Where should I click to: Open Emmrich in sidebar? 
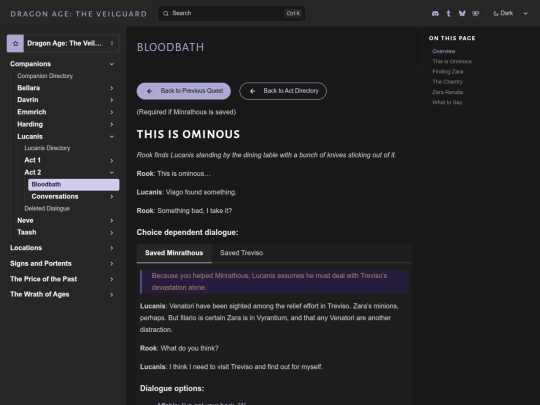[x=32, y=112]
